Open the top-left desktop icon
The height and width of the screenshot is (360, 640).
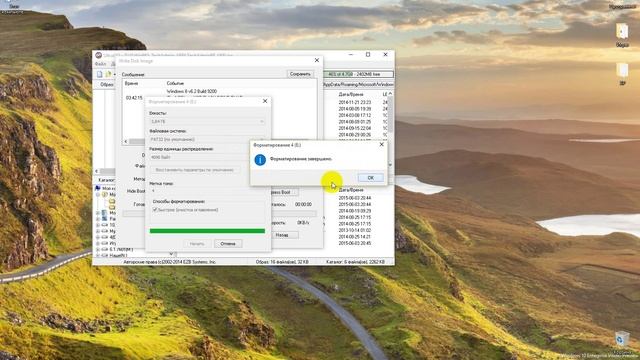[12, 7]
